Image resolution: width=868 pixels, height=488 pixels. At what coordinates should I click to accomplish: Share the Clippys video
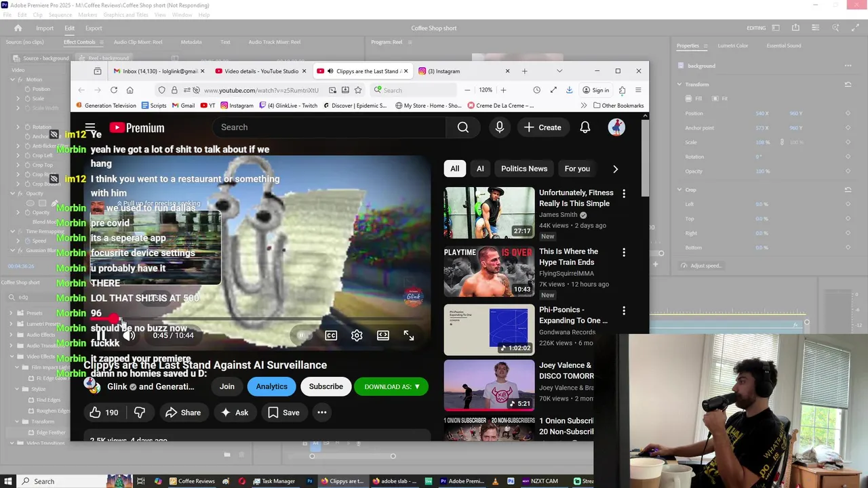pyautogui.click(x=183, y=412)
